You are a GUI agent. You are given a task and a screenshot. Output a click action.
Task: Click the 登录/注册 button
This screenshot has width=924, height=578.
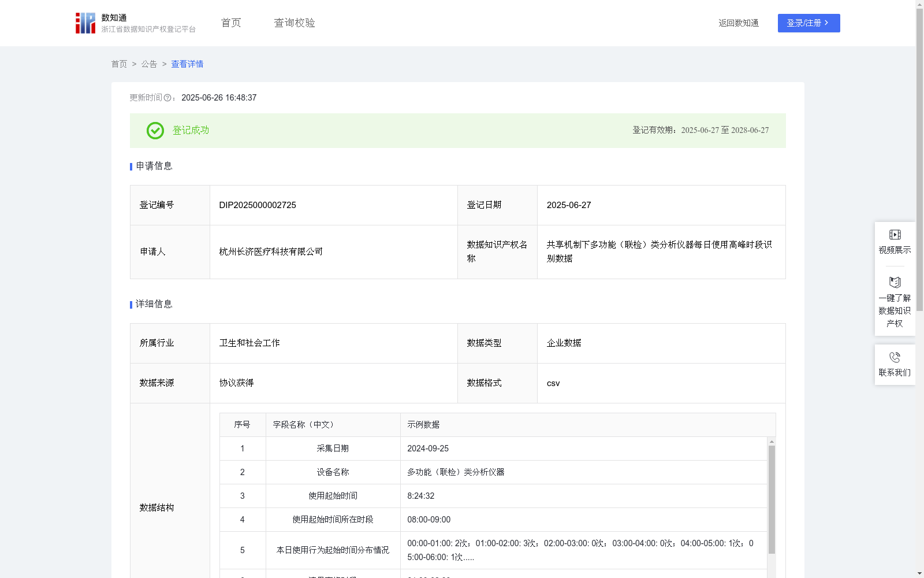[808, 23]
